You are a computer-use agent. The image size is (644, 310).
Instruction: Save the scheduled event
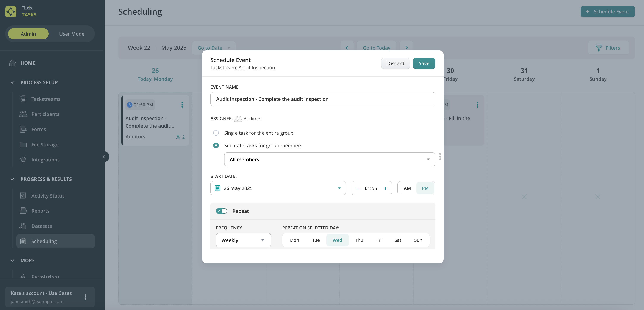pos(424,63)
